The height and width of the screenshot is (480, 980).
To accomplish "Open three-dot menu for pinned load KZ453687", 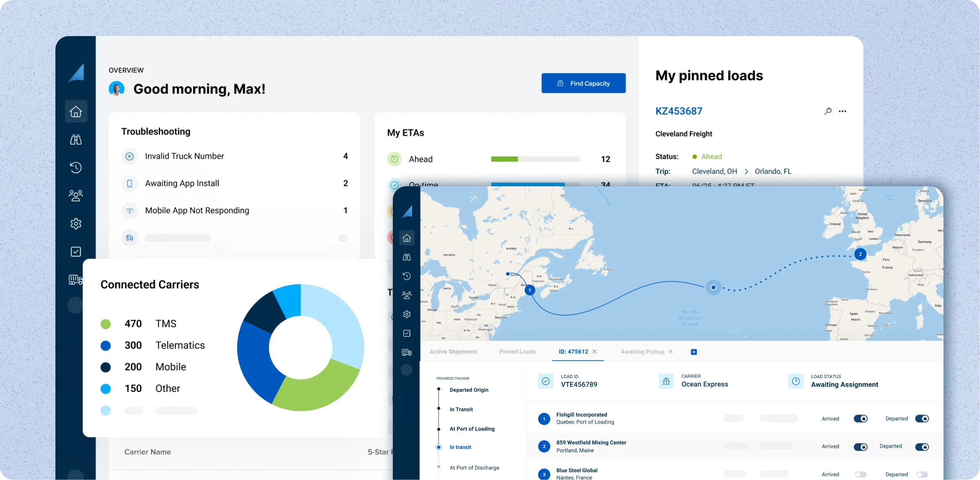I will [x=842, y=111].
